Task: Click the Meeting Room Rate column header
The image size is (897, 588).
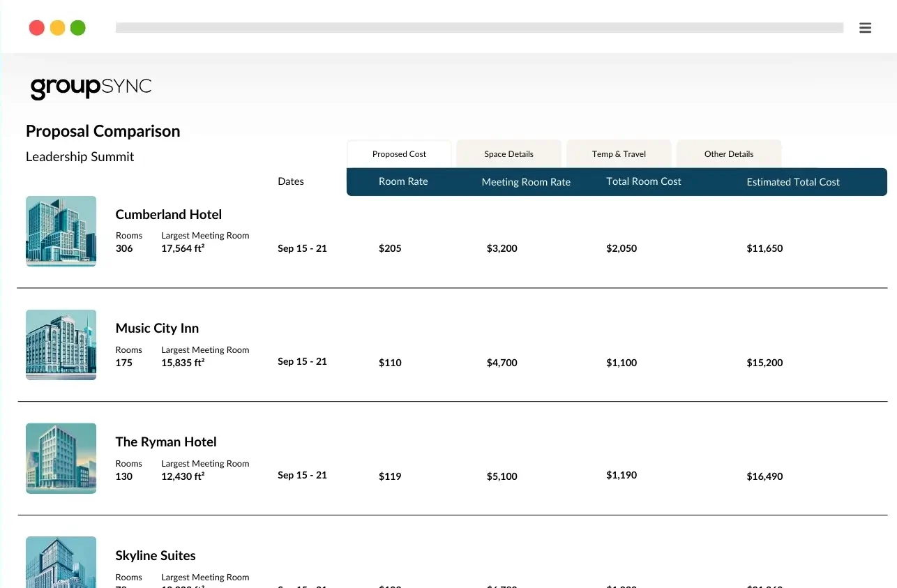Action: point(526,182)
